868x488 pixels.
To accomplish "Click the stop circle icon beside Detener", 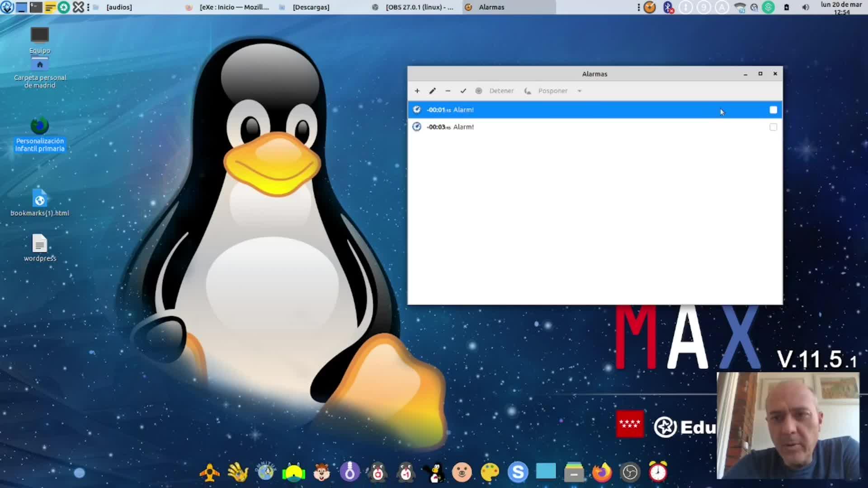I will click(478, 91).
